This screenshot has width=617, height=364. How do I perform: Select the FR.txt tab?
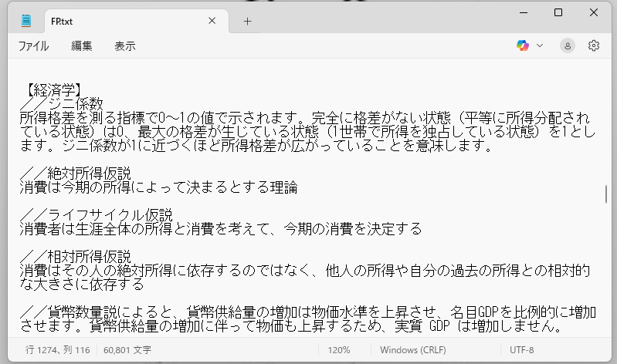116,21
